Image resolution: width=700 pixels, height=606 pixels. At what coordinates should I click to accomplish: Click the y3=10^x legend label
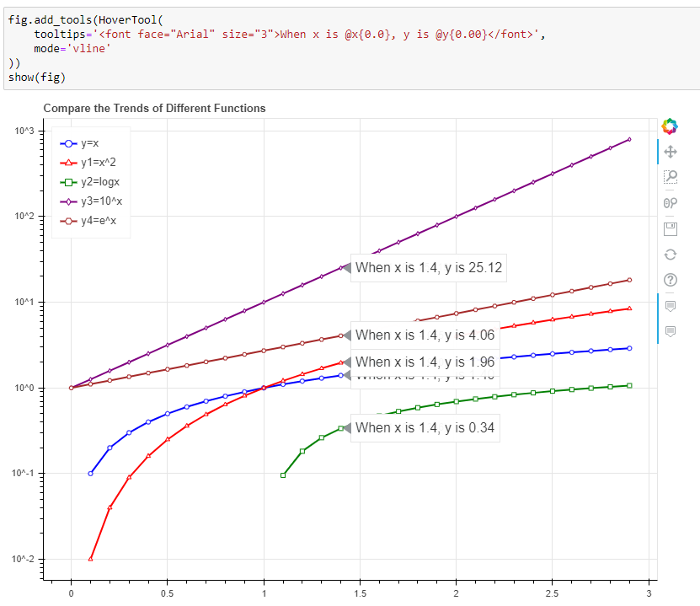coord(101,201)
